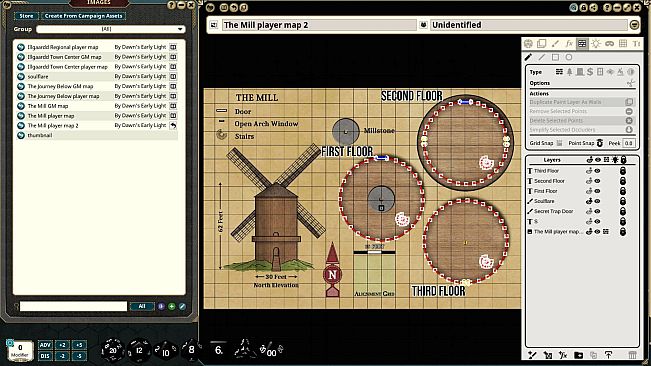
Task: Toggle ADV advantage modifier
Action: pyautogui.click(x=45, y=345)
